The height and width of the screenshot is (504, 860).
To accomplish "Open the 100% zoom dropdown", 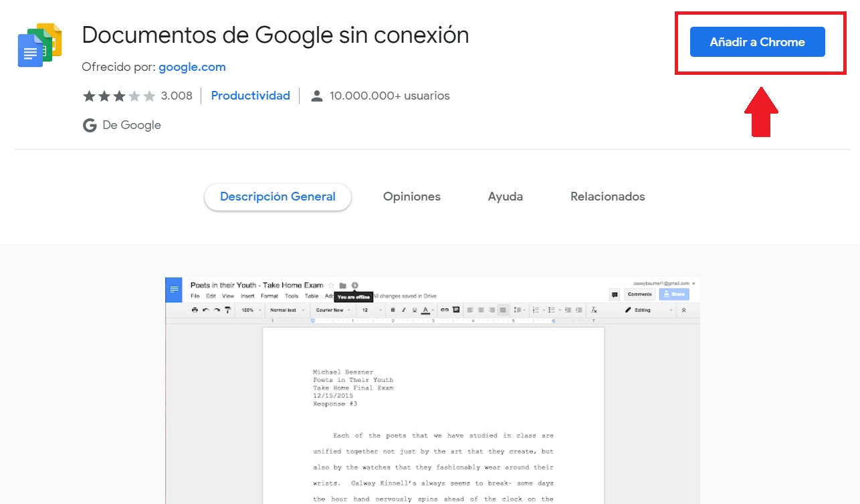I will point(251,310).
